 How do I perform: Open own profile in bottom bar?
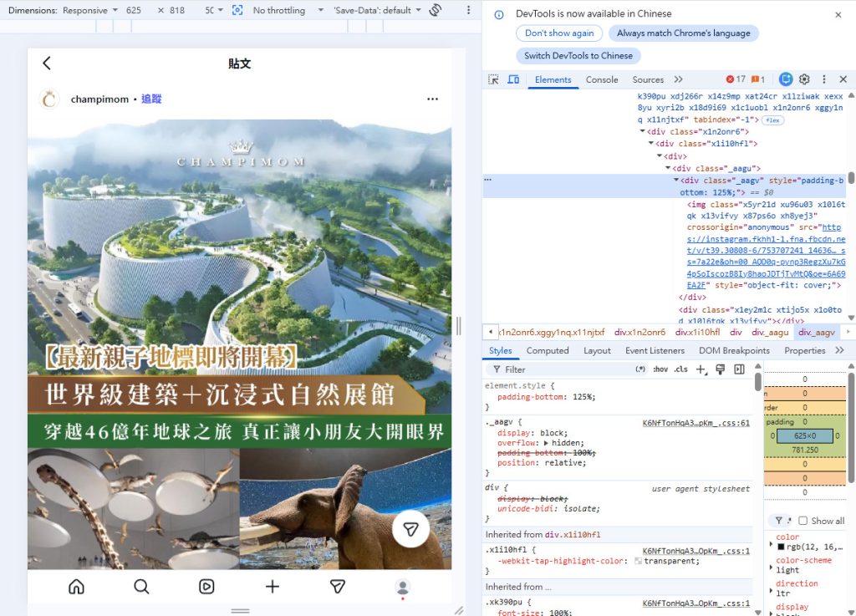coord(402,587)
